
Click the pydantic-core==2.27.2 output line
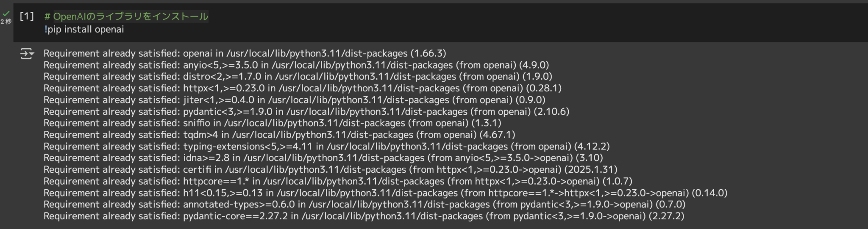364,216
